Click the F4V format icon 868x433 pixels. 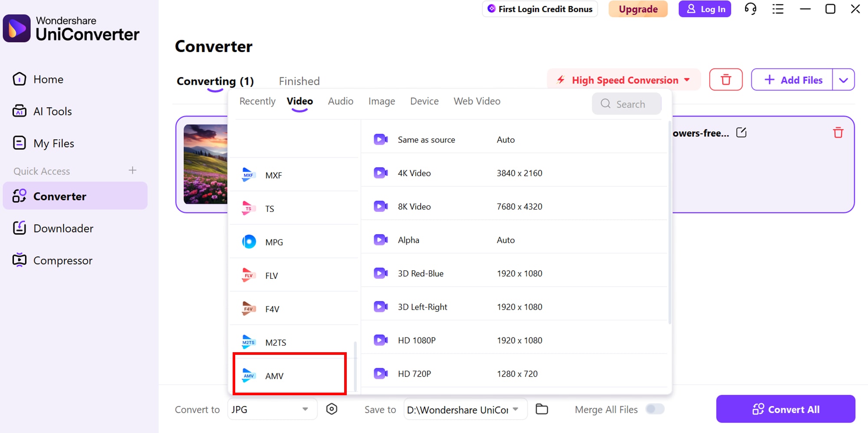pos(249,309)
